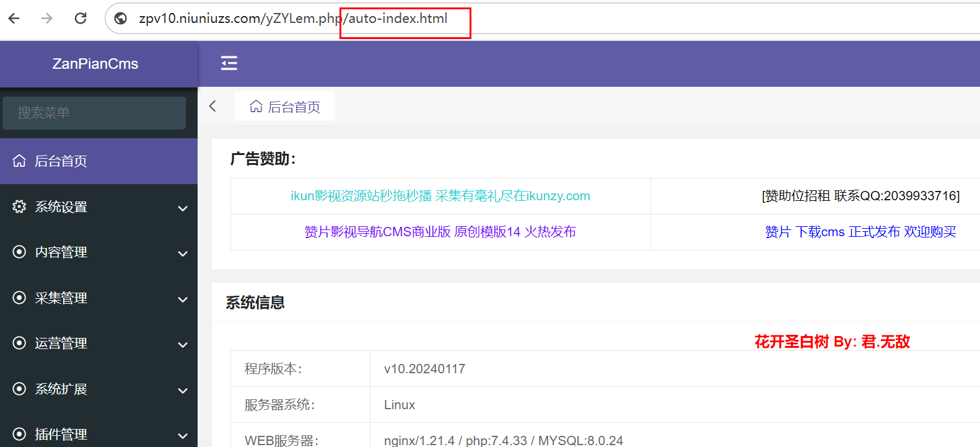Reload the page with the refresh icon
This screenshot has width=980, height=447.
[81, 19]
